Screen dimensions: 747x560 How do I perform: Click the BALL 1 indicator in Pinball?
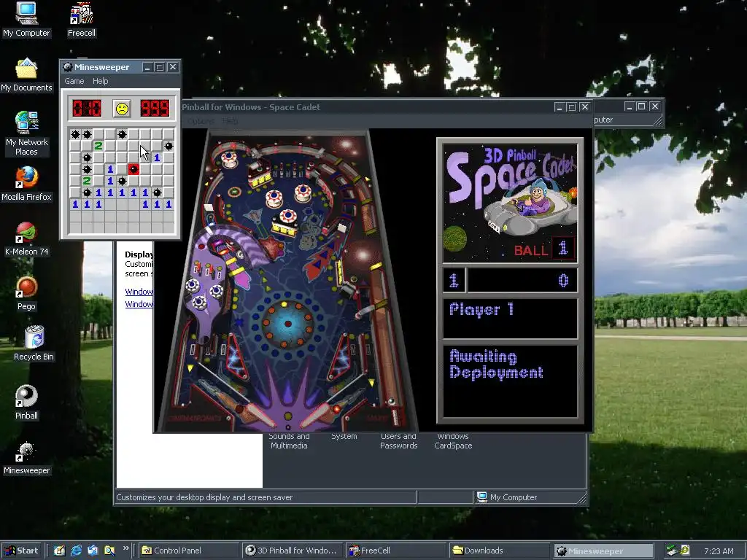(x=543, y=249)
